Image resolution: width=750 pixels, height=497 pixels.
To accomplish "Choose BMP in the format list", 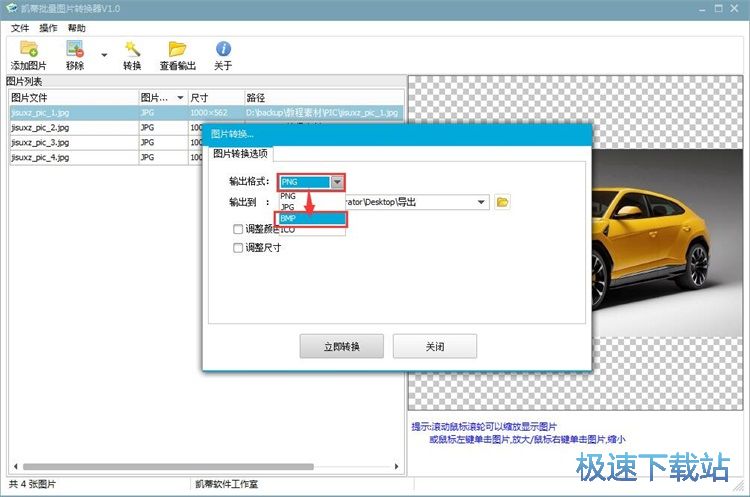I will tap(312, 219).
